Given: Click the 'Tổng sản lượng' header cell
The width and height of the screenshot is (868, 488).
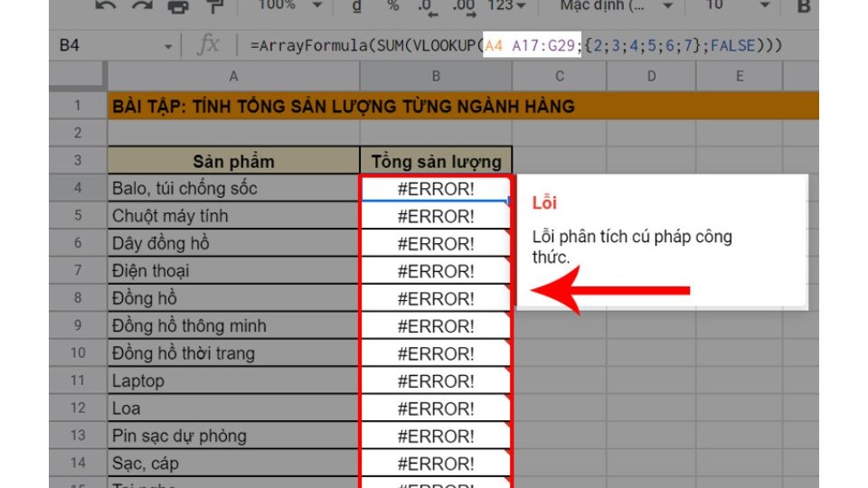Looking at the screenshot, I should coord(436,161).
